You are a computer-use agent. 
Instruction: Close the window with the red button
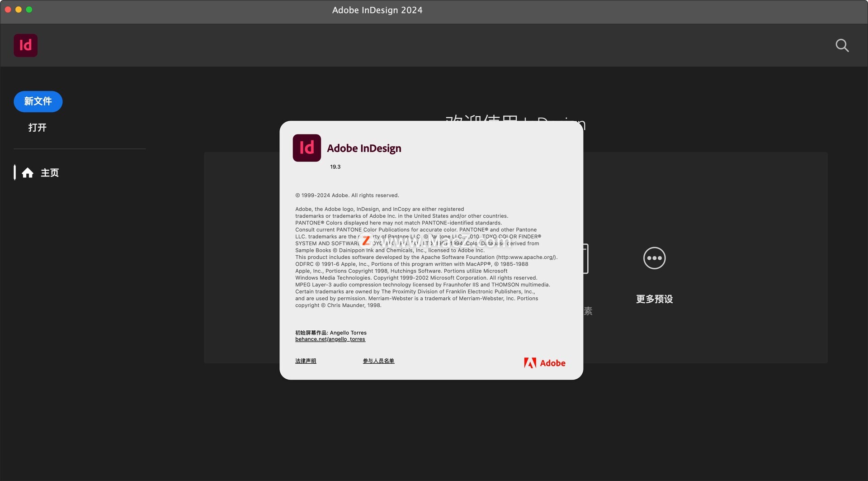[8, 10]
